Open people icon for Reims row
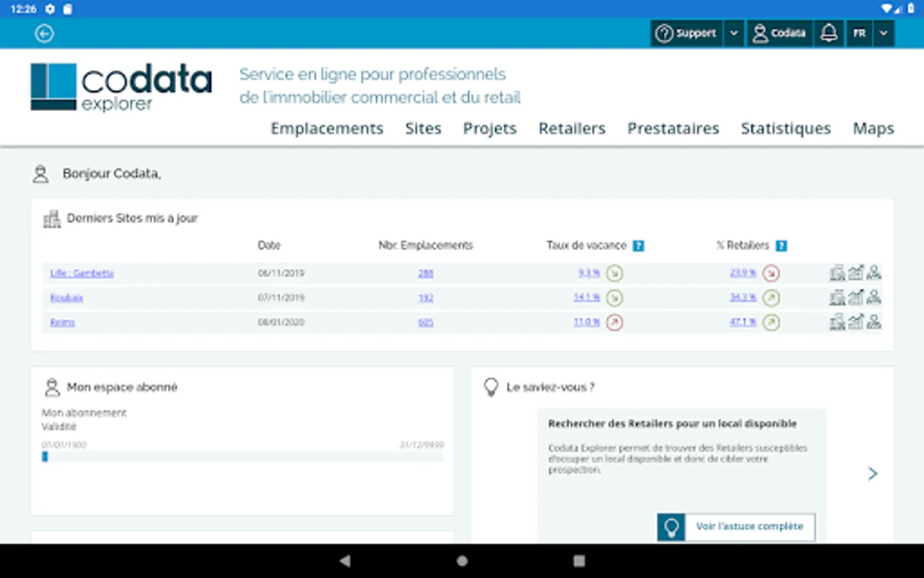924x578 pixels. point(874,322)
